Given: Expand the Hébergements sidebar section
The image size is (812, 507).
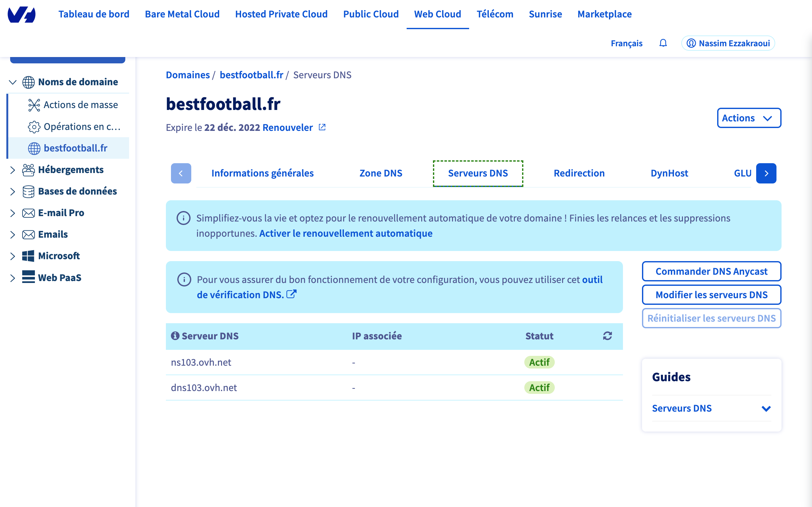Looking at the screenshot, I should point(12,170).
